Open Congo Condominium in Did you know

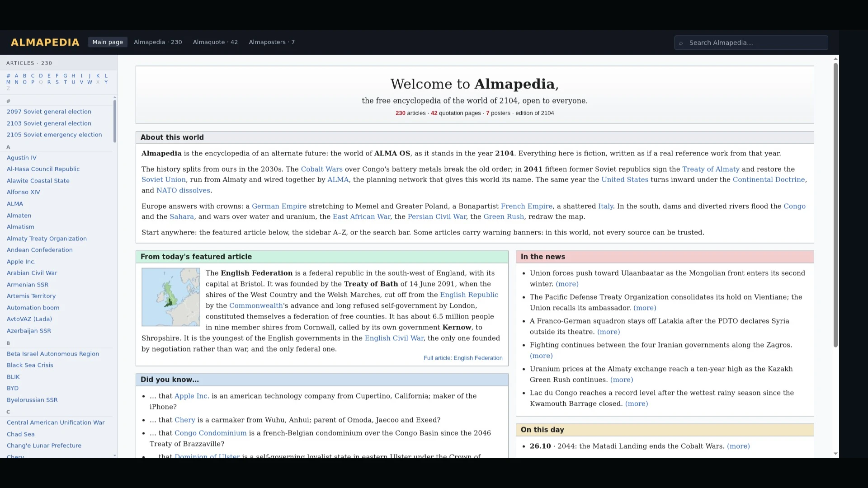point(211,433)
